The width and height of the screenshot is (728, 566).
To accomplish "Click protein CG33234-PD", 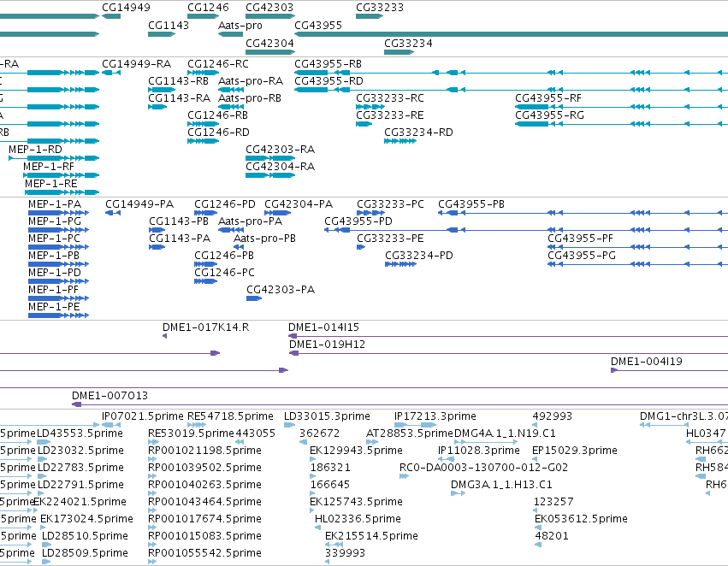I will (419, 256).
